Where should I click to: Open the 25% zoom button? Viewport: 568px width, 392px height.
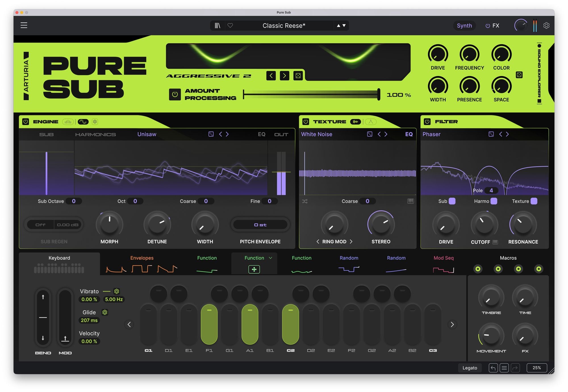pos(537,368)
